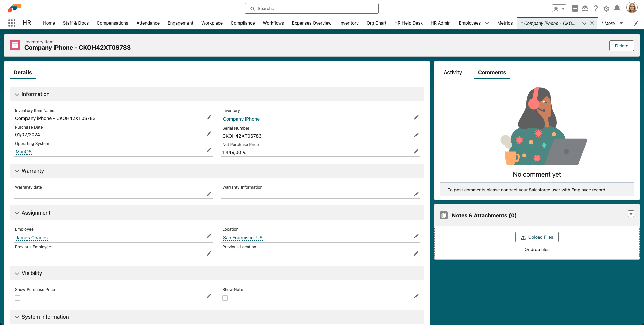The image size is (644, 325).
Task: Click the Delete button
Action: (622, 46)
